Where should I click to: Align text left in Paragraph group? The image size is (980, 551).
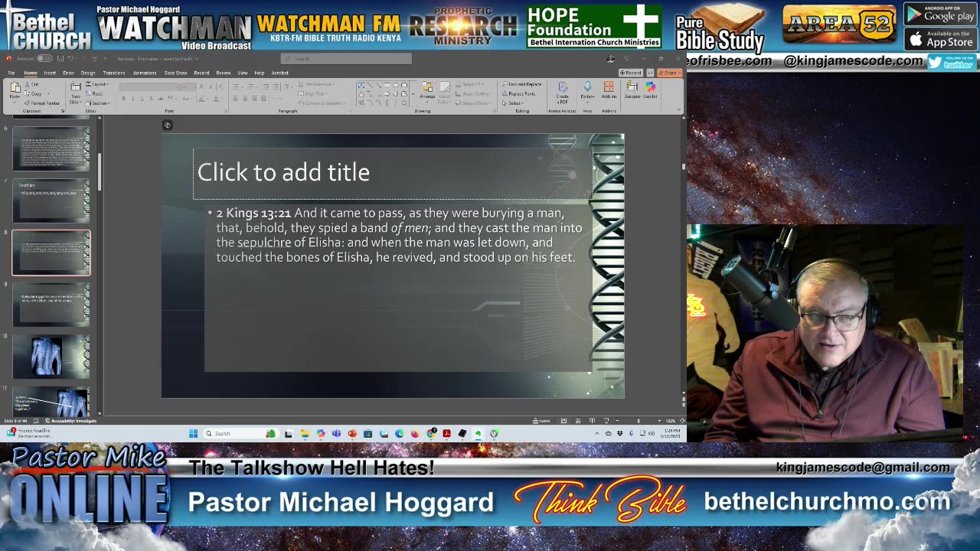click(x=236, y=98)
